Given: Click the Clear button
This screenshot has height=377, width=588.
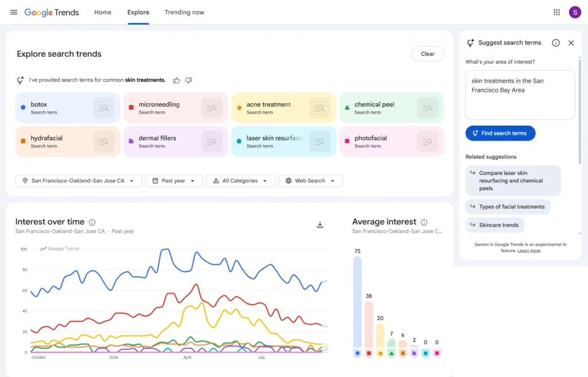Looking at the screenshot, I should pyautogui.click(x=427, y=54).
